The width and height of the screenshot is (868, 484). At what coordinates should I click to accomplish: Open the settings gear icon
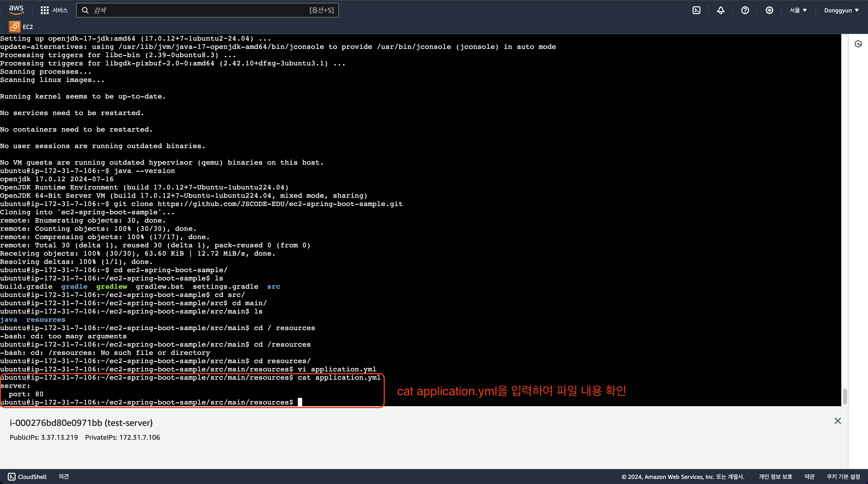coord(769,10)
